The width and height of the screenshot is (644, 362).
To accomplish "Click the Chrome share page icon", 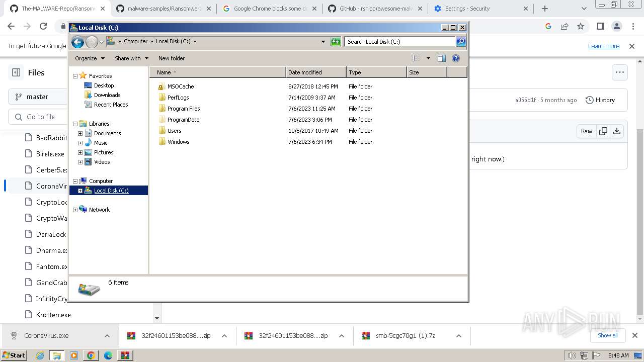I will (565, 26).
